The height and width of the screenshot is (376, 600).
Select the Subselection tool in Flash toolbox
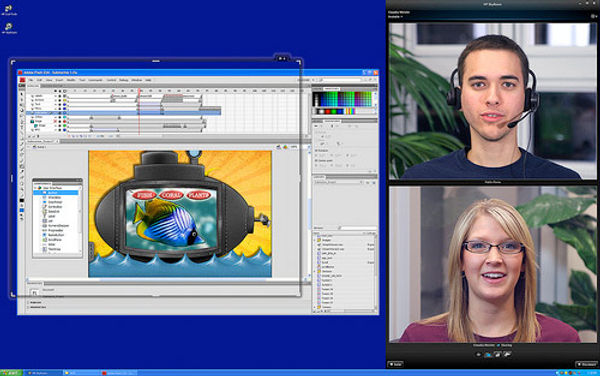pos(22,100)
